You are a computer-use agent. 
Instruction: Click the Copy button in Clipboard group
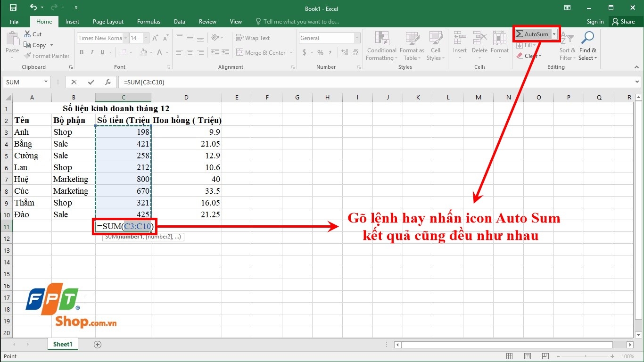coord(35,45)
